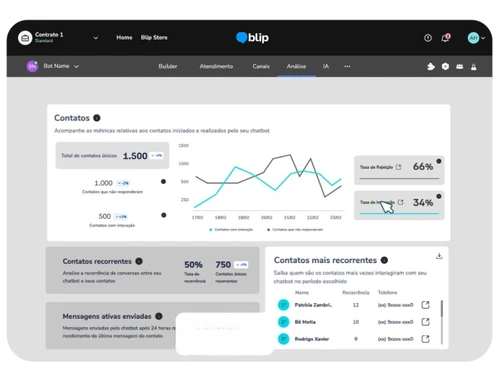500x375 pixels.
Task: Select the Rodrigo Xavier name
Action: coord(312,339)
